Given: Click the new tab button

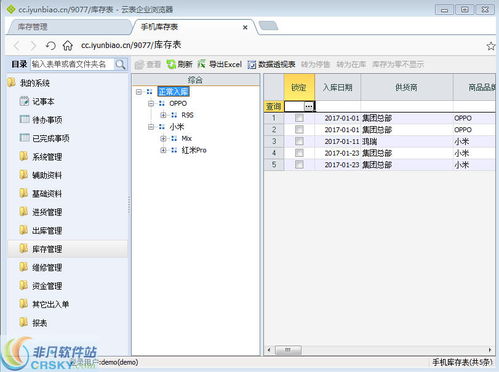Looking at the screenshot, I should pyautogui.click(x=268, y=26).
